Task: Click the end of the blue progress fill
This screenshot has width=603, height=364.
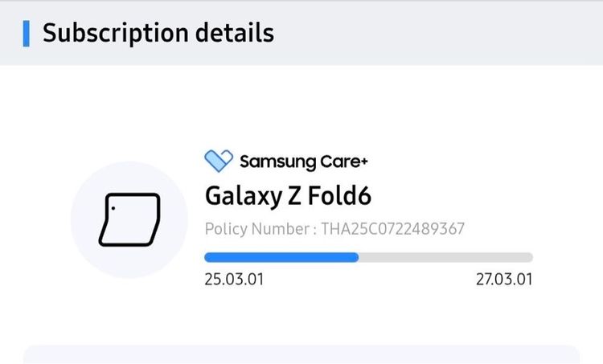Action: click(x=356, y=257)
